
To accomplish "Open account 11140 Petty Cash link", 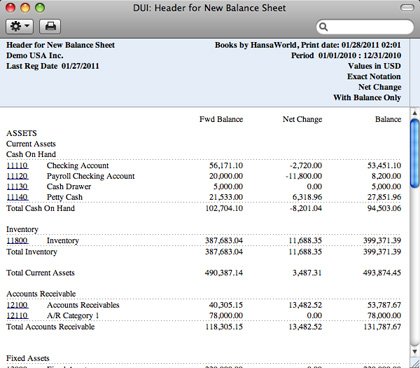I will [x=17, y=197].
